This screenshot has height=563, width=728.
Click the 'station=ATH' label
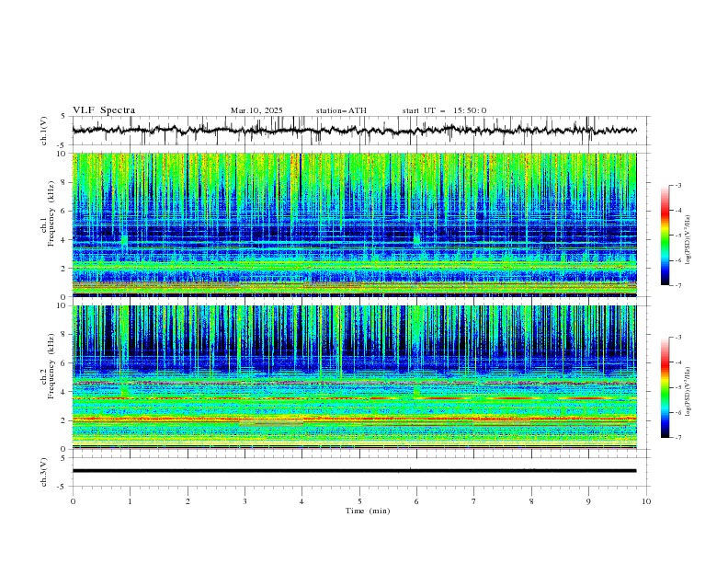click(x=341, y=110)
